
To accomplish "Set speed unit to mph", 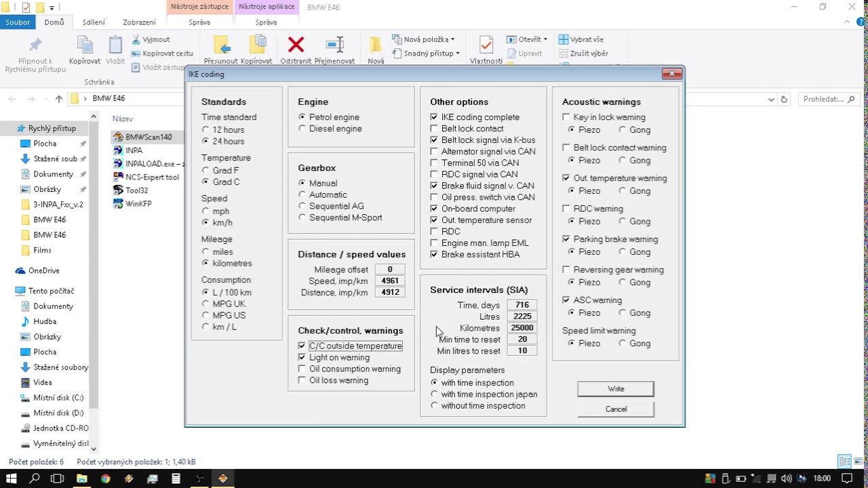I will (205, 211).
